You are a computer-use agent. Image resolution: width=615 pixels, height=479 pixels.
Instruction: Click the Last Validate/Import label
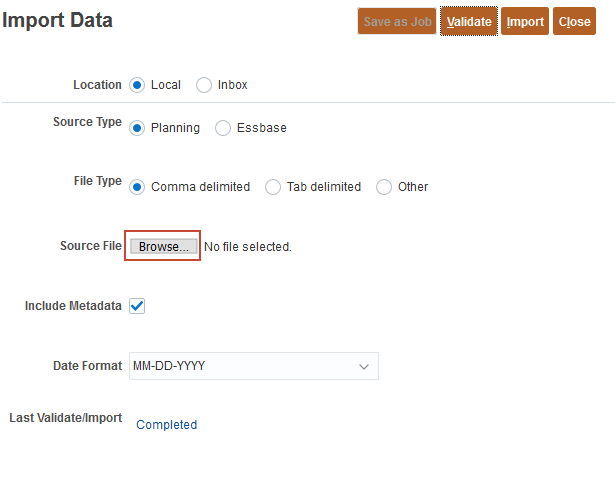point(66,418)
